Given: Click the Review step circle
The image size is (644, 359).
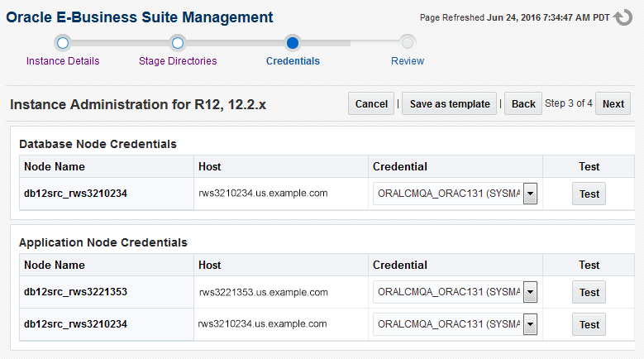Looking at the screenshot, I should point(408,43).
